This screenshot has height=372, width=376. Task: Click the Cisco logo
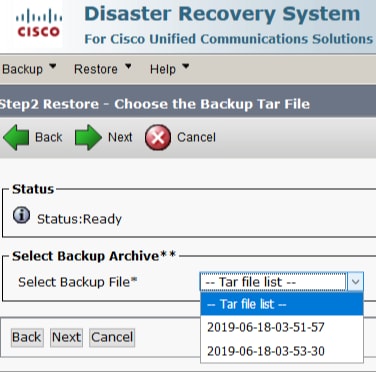38,23
